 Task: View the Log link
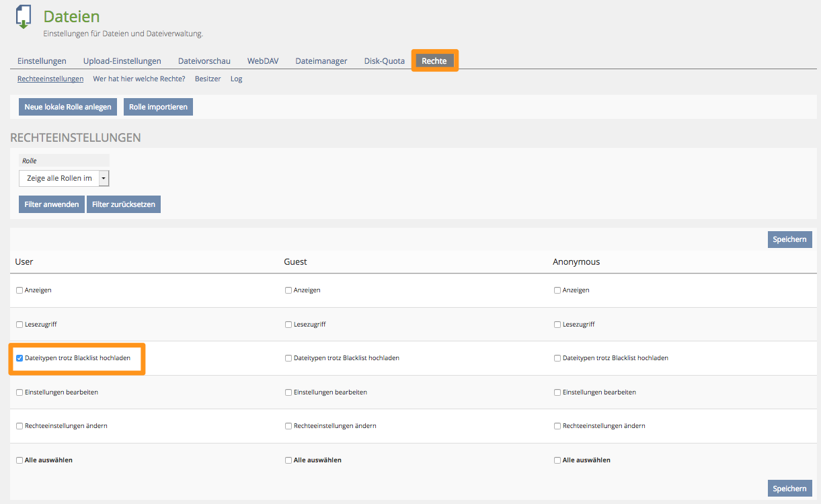(x=236, y=79)
